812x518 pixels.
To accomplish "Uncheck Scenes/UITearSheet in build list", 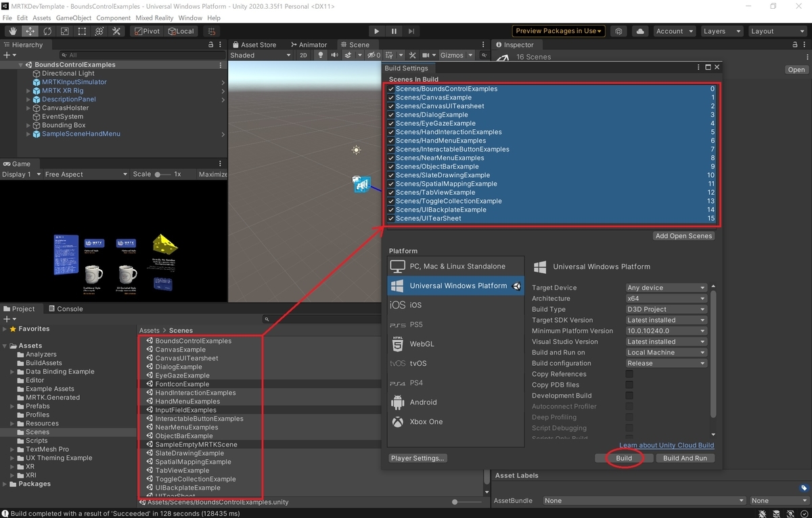I will click(x=391, y=218).
